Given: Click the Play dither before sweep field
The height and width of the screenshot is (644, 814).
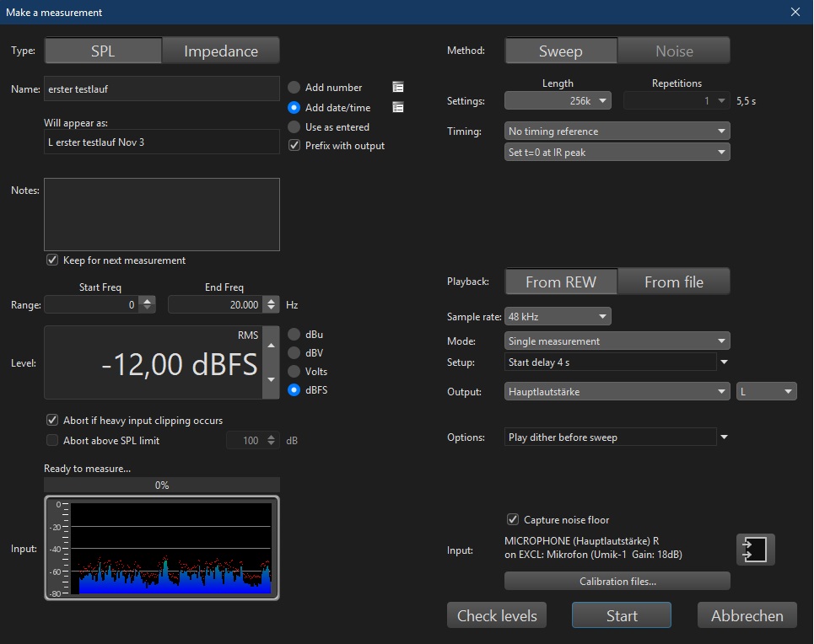Looking at the screenshot, I should coord(611,437).
